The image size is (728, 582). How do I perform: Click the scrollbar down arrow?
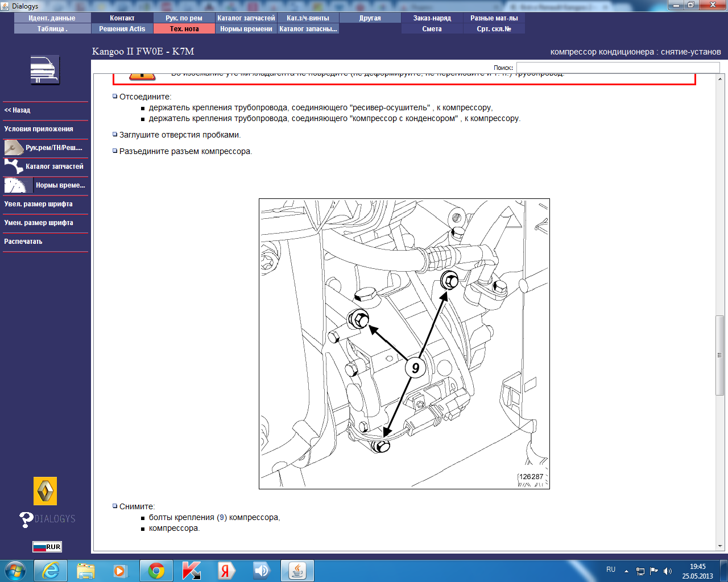pos(720,546)
